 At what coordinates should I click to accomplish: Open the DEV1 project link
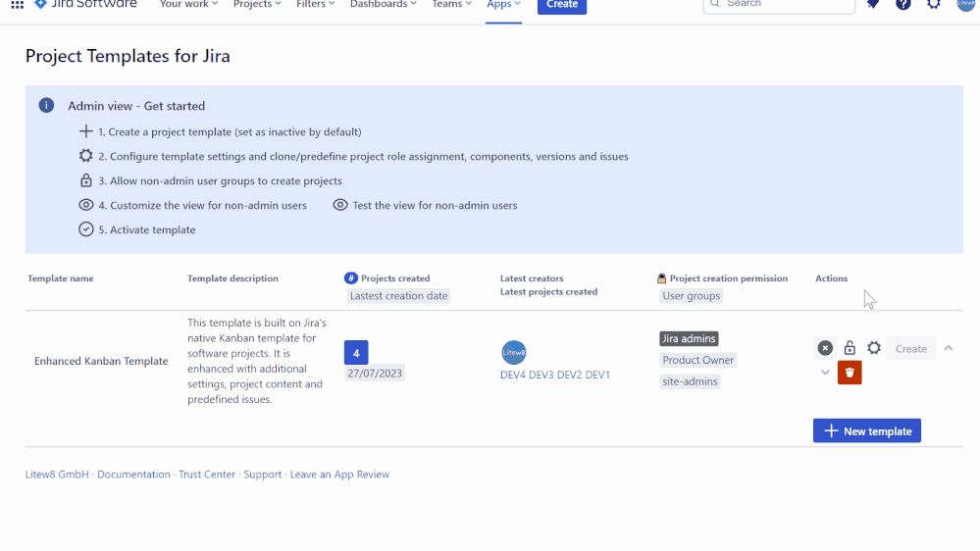pyautogui.click(x=597, y=375)
